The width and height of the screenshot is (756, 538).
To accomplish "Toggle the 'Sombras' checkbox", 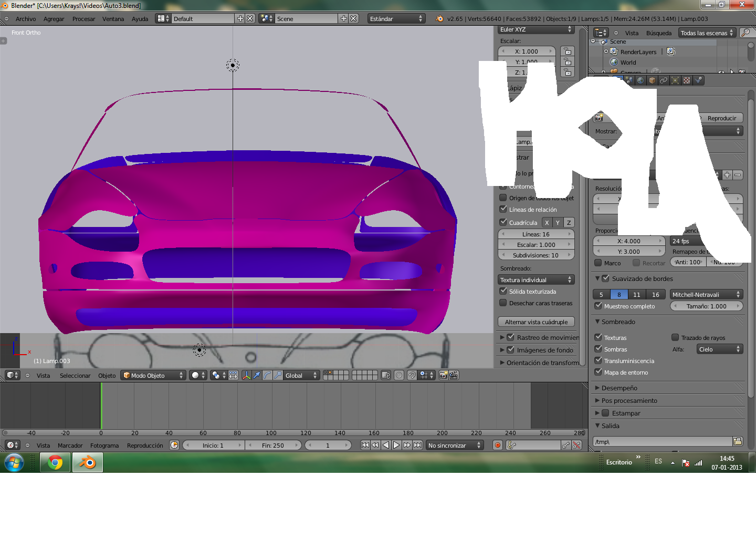I will click(598, 349).
